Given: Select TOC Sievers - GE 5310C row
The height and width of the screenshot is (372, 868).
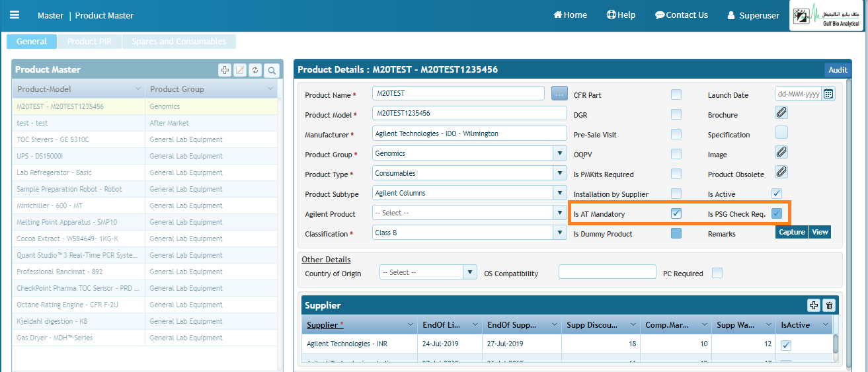Looking at the screenshot, I should coord(145,139).
